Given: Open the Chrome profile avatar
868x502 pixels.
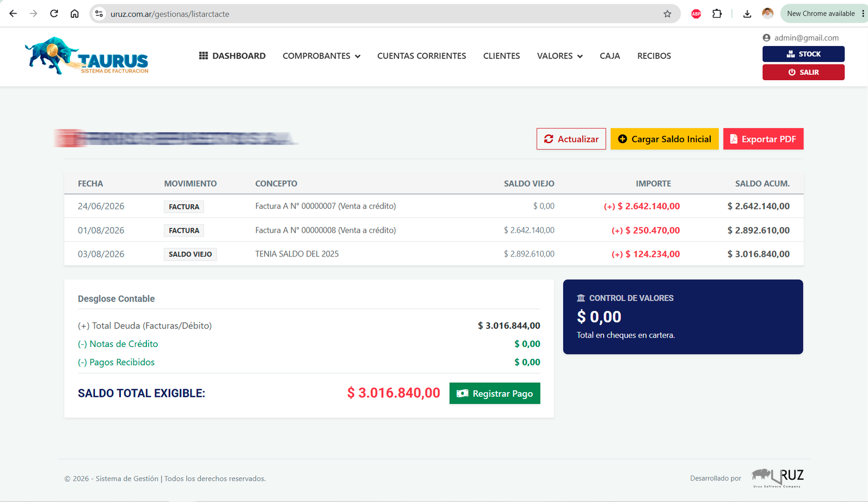Looking at the screenshot, I should [x=768, y=14].
